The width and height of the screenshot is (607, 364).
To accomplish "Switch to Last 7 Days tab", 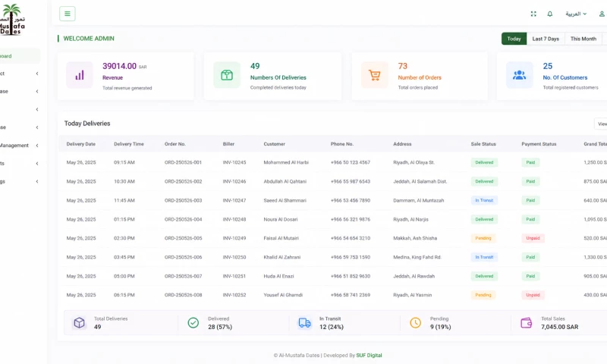I will (x=546, y=39).
